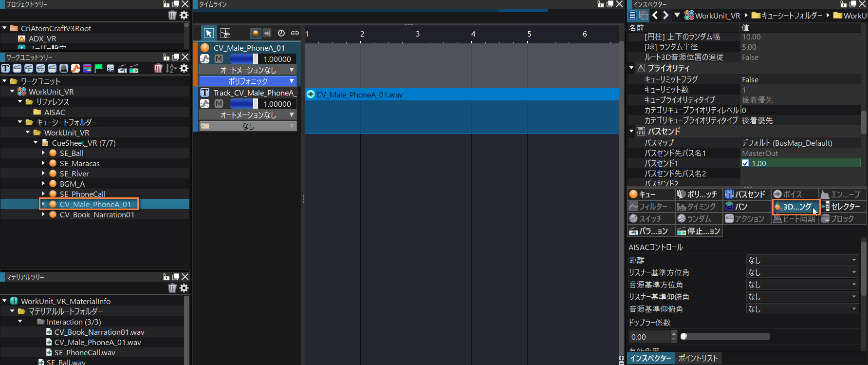
Task: Select SE_PhoneCall.wav in material tree
Action: [85, 352]
